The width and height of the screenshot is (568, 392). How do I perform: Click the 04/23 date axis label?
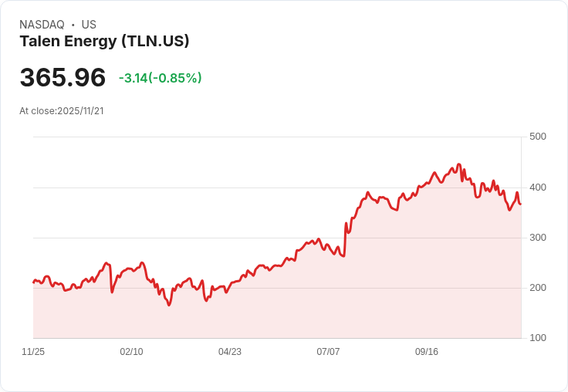click(230, 352)
